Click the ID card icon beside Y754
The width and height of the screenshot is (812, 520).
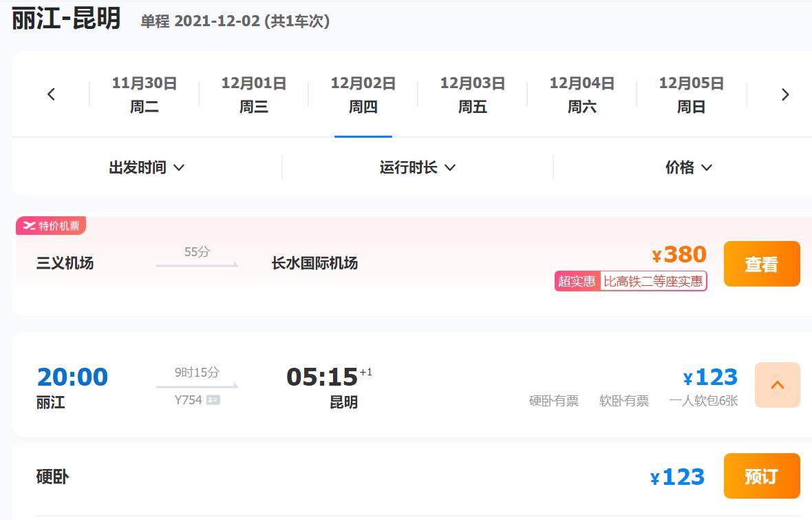pos(213,399)
